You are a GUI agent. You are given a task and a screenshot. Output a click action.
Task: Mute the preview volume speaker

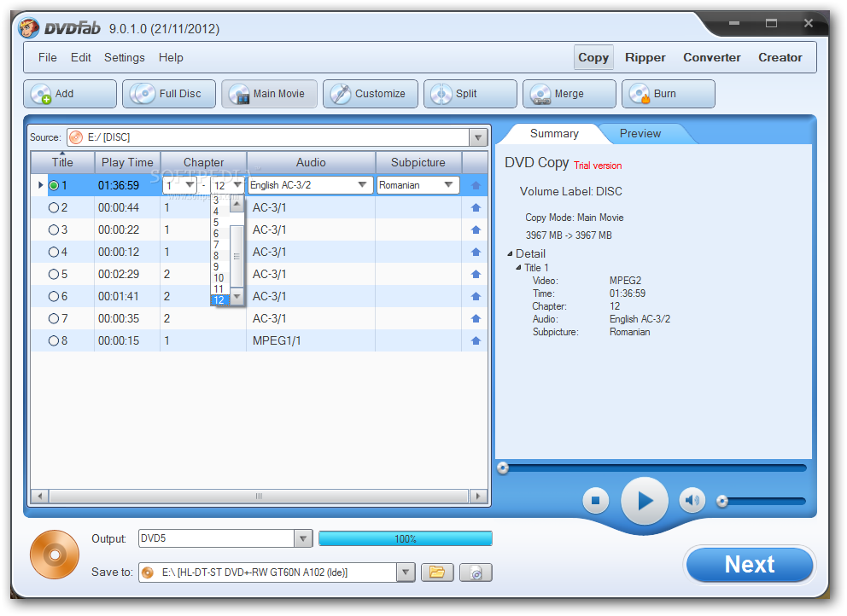click(692, 501)
